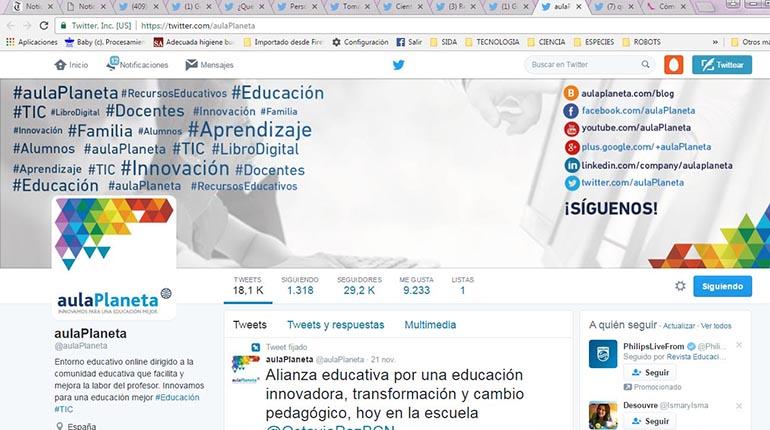Click the Revista Educación follower link
Screen dimensions: 770x430
(696, 357)
